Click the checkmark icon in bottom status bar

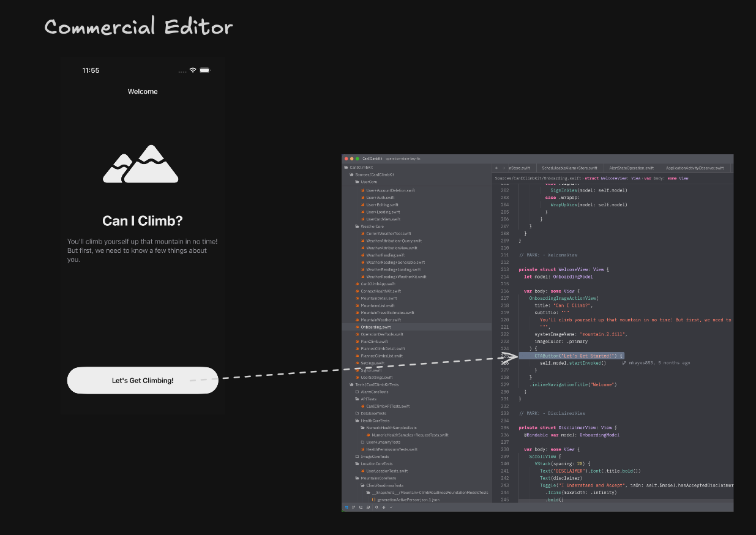click(x=391, y=507)
